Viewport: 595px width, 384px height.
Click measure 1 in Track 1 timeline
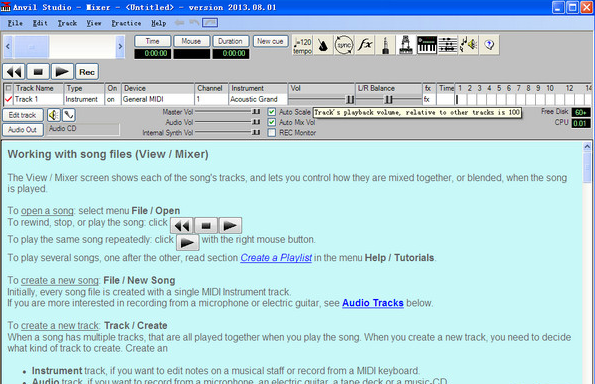pyautogui.click(x=460, y=99)
